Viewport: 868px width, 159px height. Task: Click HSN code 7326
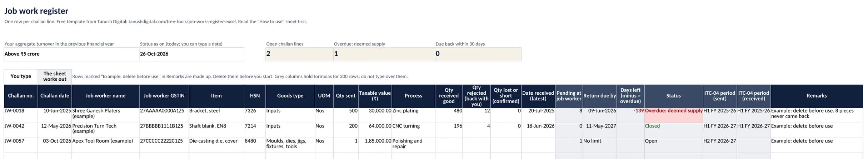point(255,115)
